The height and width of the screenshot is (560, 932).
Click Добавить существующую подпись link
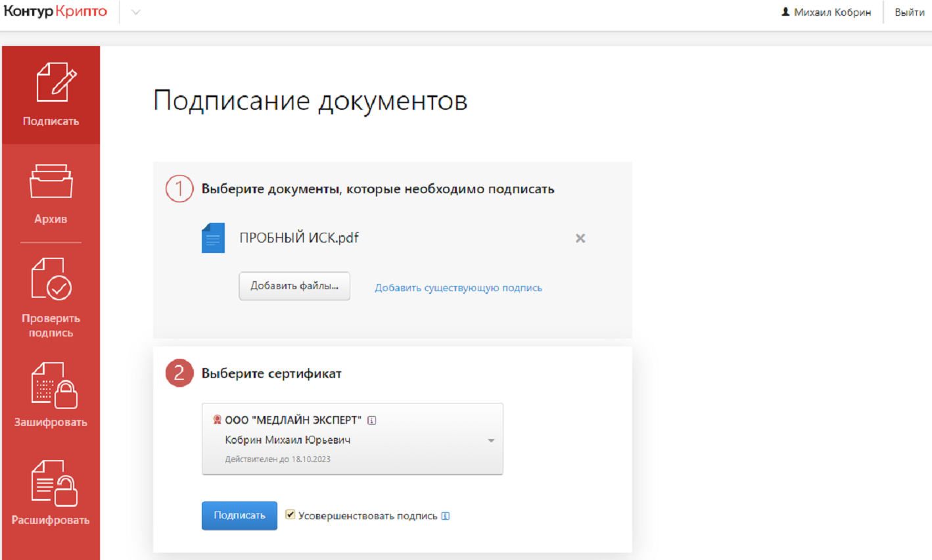coord(458,288)
